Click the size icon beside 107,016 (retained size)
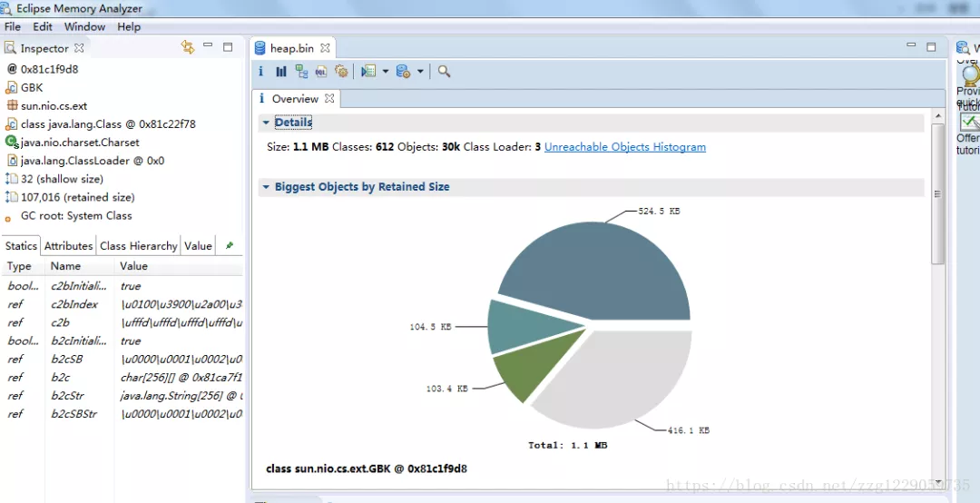The height and width of the screenshot is (503, 980). [11, 197]
